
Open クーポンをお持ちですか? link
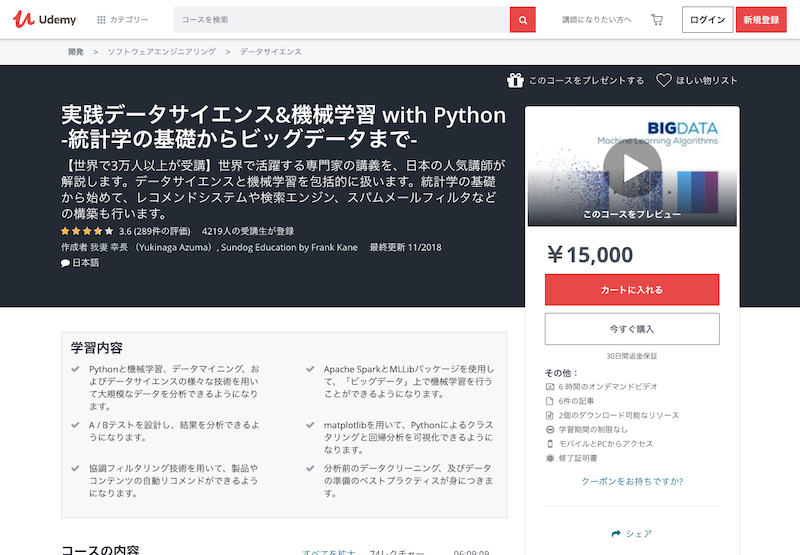coord(632,481)
